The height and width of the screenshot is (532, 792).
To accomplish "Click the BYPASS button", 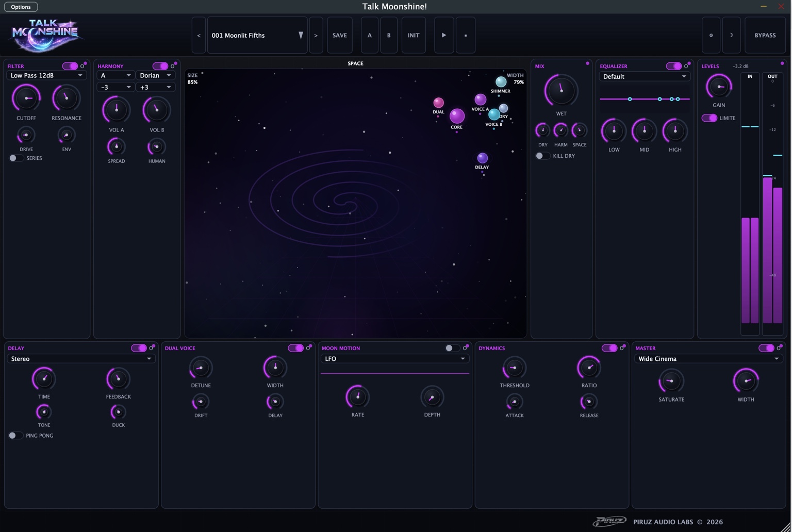I will pos(765,35).
